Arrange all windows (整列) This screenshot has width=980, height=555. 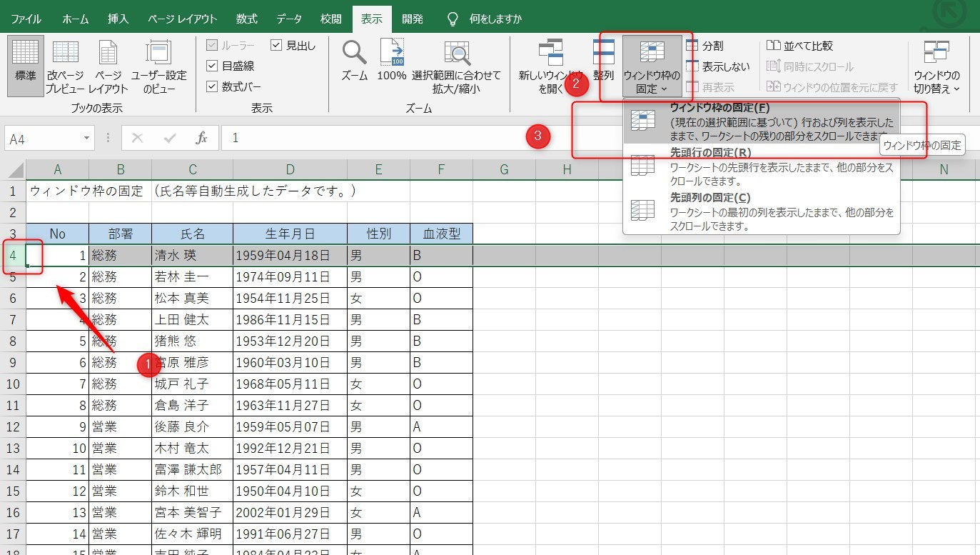coord(603,61)
